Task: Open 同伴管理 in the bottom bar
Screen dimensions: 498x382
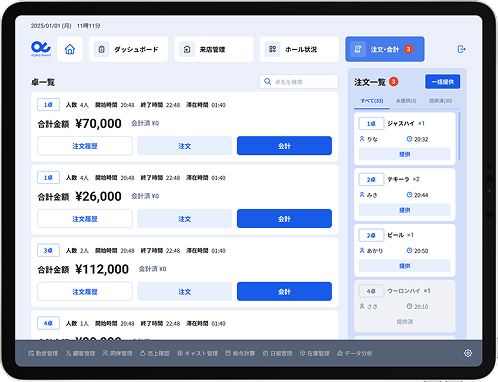Action: coord(117,353)
